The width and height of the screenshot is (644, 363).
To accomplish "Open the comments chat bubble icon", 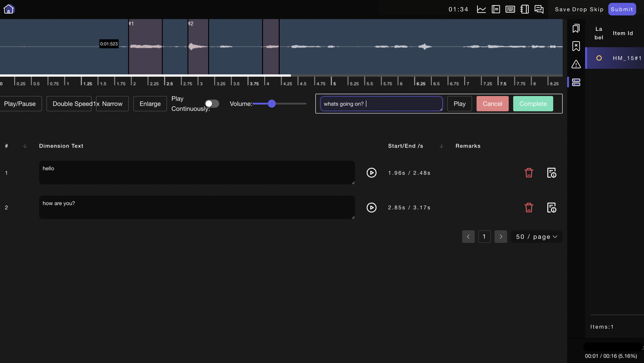I will coord(539,9).
